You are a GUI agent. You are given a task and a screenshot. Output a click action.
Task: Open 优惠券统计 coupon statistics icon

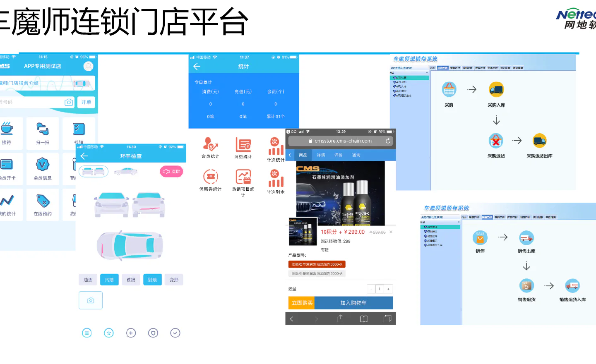[210, 177]
